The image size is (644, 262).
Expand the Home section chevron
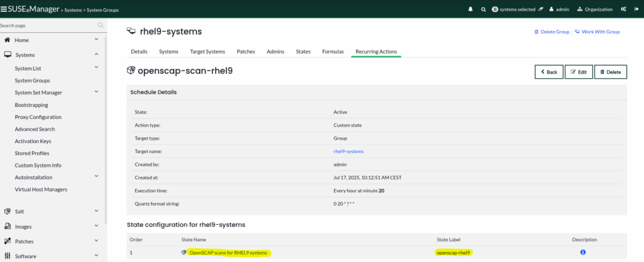(x=96, y=40)
